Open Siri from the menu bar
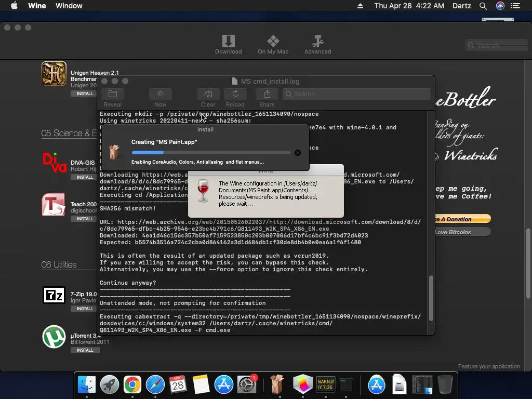Screen dimensions: 532x399 tap(500, 6)
